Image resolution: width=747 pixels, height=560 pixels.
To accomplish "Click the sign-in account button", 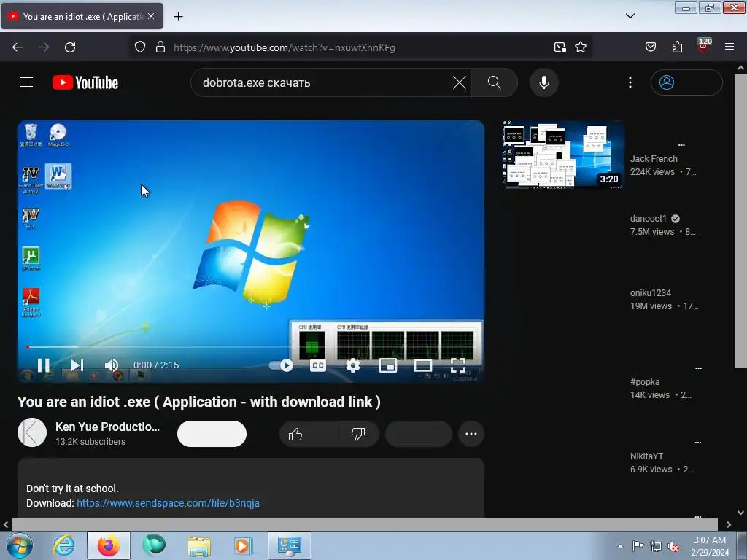I will click(686, 82).
